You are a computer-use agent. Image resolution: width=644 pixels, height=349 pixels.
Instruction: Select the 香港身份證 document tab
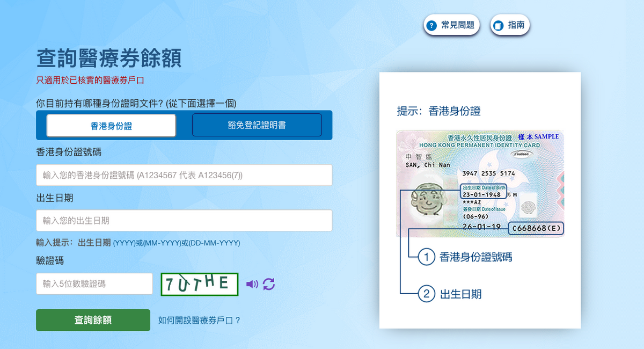[x=111, y=126]
